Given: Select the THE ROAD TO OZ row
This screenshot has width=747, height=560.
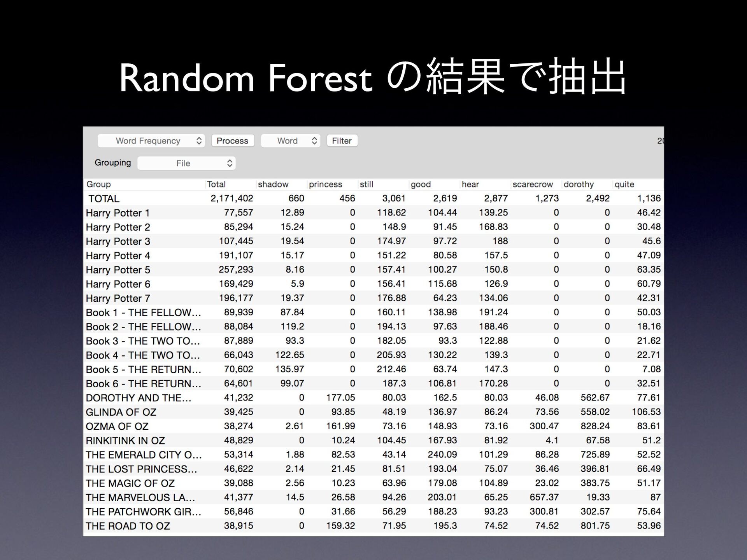Looking at the screenshot, I should tap(373, 526).
